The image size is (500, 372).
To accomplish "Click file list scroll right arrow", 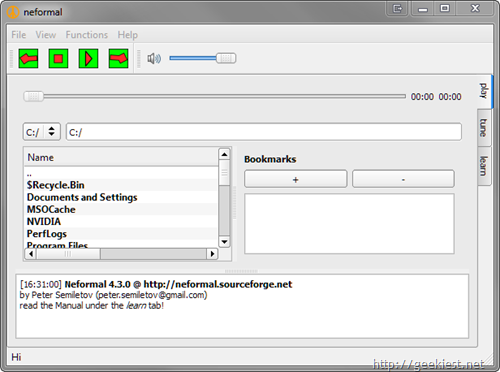I will point(212,254).
